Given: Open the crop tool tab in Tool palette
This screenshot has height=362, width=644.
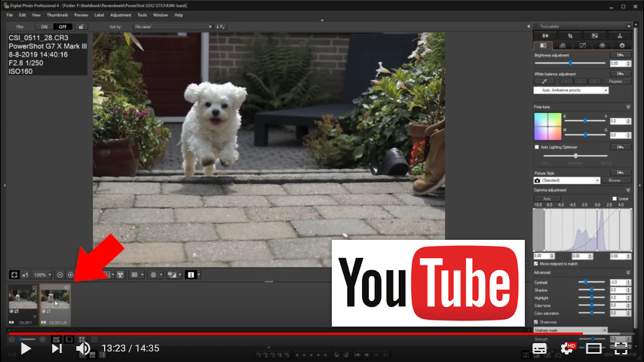Looking at the screenshot, I should click(569, 35).
